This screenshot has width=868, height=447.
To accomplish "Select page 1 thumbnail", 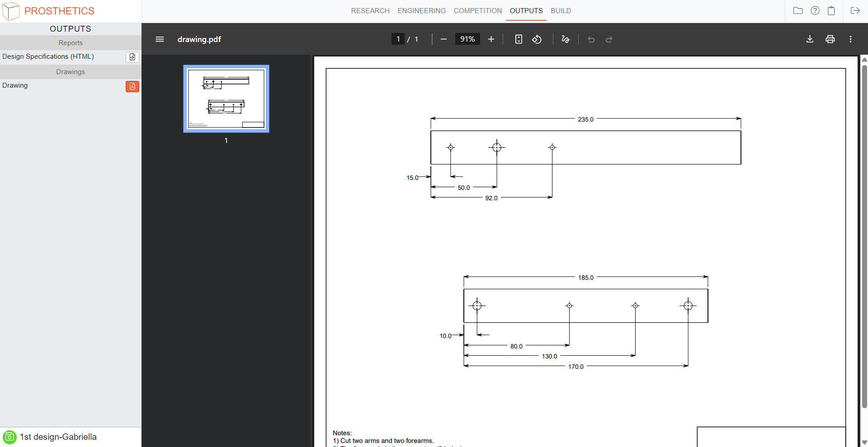I will tap(226, 99).
